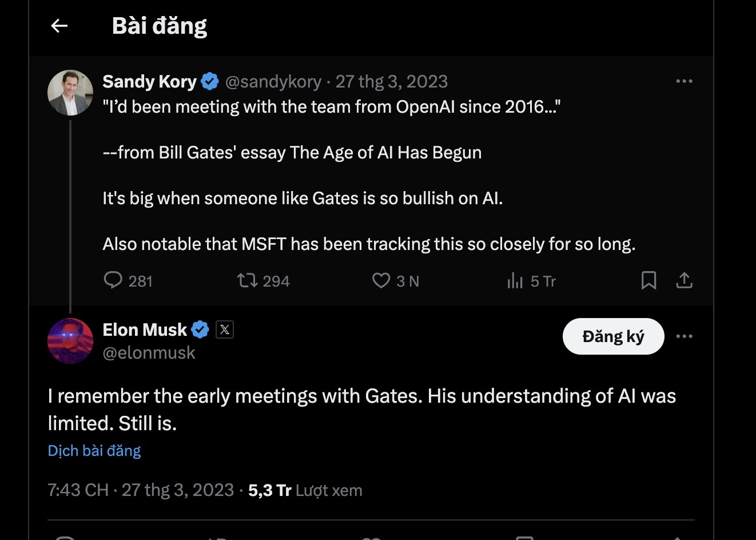Click the Đăng ký subscribe button

[613, 336]
